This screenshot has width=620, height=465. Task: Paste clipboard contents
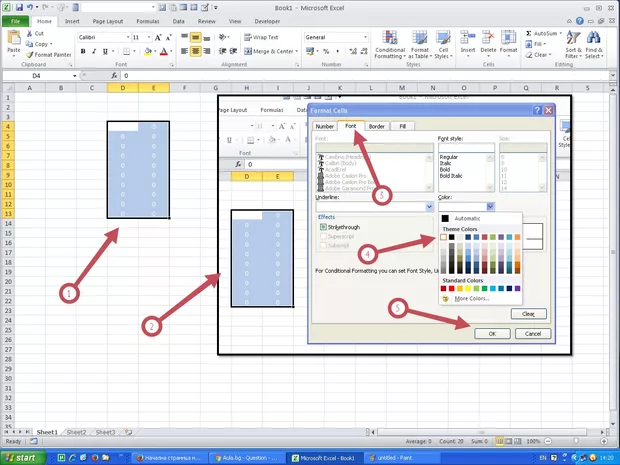tap(14, 43)
